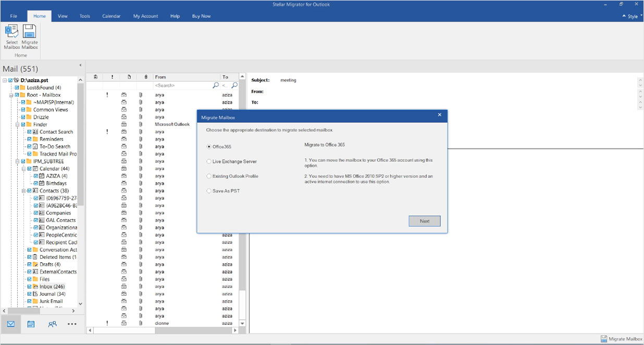Switch to the Calendar ribbon tab

point(112,16)
